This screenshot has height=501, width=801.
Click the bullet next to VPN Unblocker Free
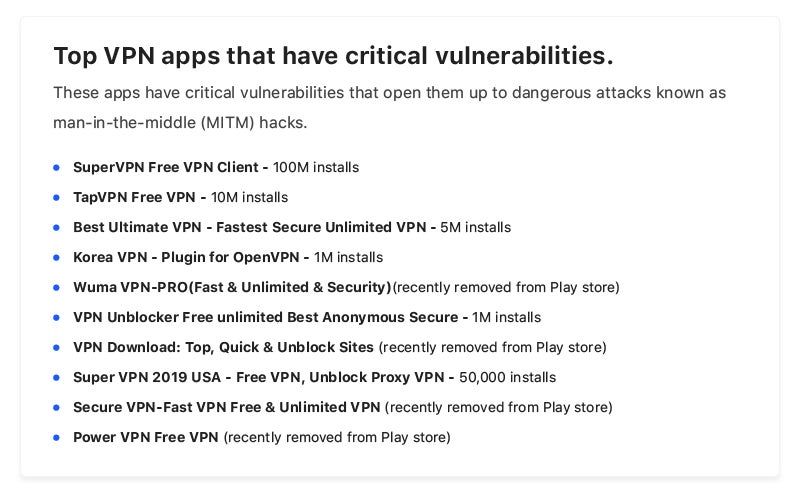coord(57,318)
